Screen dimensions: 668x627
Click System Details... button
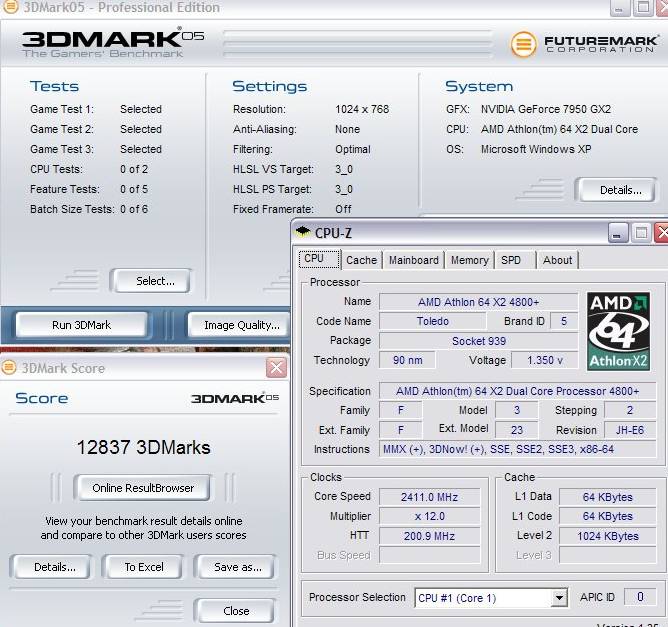click(616, 190)
